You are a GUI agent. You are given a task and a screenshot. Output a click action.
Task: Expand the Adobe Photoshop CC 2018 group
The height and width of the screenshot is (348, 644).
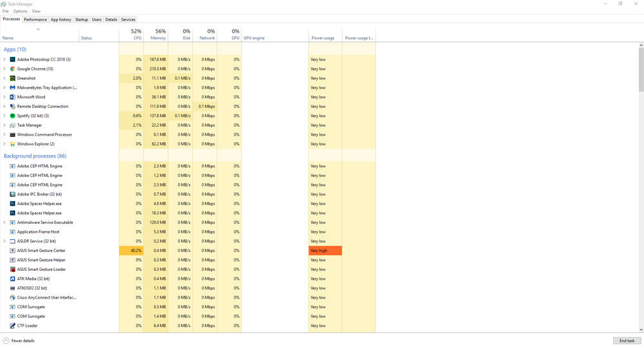click(x=5, y=60)
